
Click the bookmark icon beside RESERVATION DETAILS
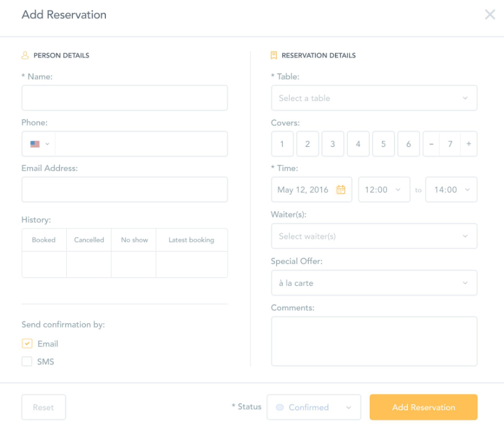coord(274,55)
